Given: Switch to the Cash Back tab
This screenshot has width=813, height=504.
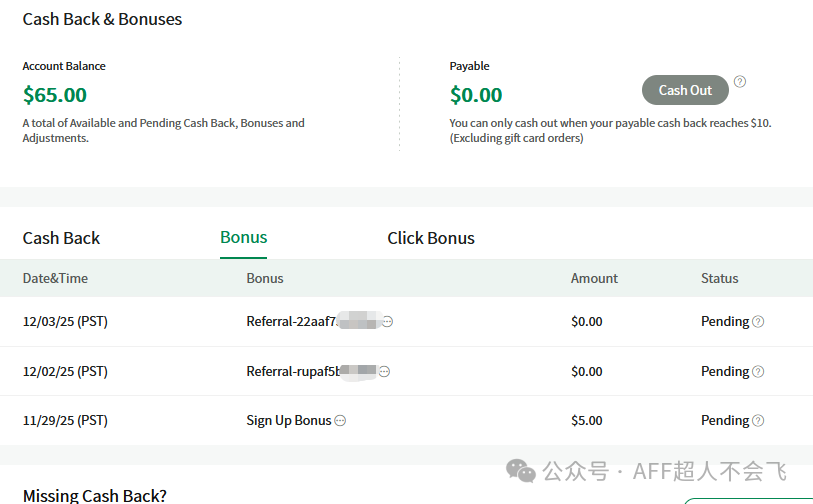Looking at the screenshot, I should (61, 238).
